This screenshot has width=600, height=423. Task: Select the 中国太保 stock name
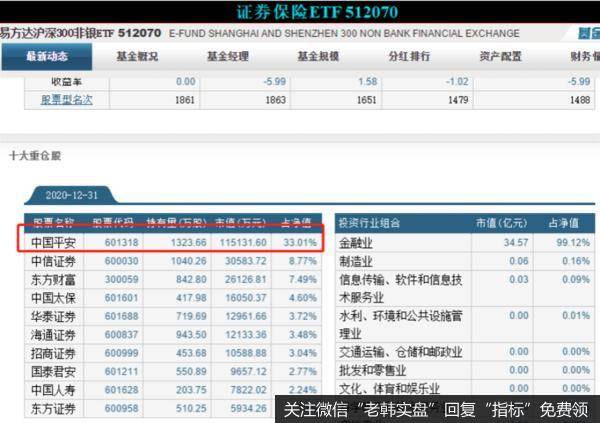[x=53, y=298]
